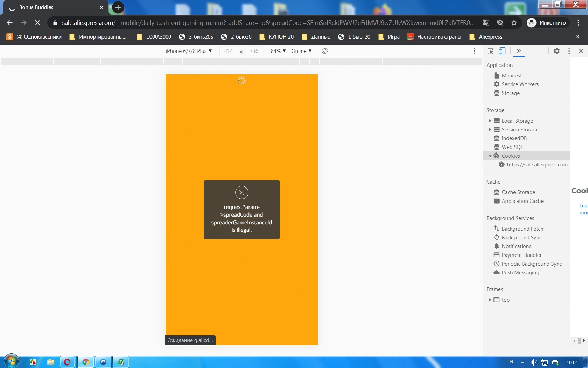Open 3-6ить20$ bookmark

(x=196, y=37)
